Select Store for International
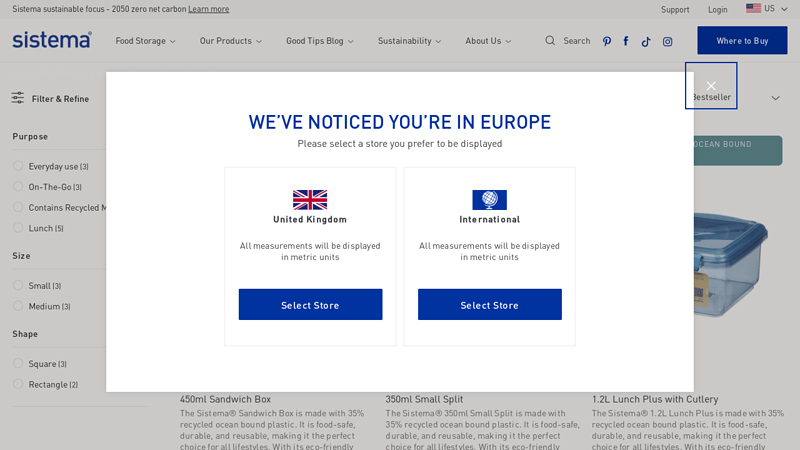This screenshot has width=800, height=450. click(x=490, y=305)
